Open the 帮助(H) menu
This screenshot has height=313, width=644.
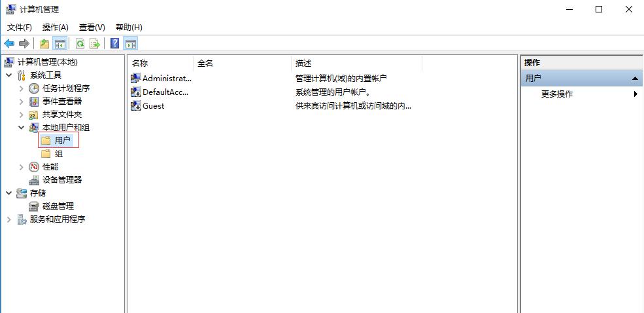(x=129, y=27)
